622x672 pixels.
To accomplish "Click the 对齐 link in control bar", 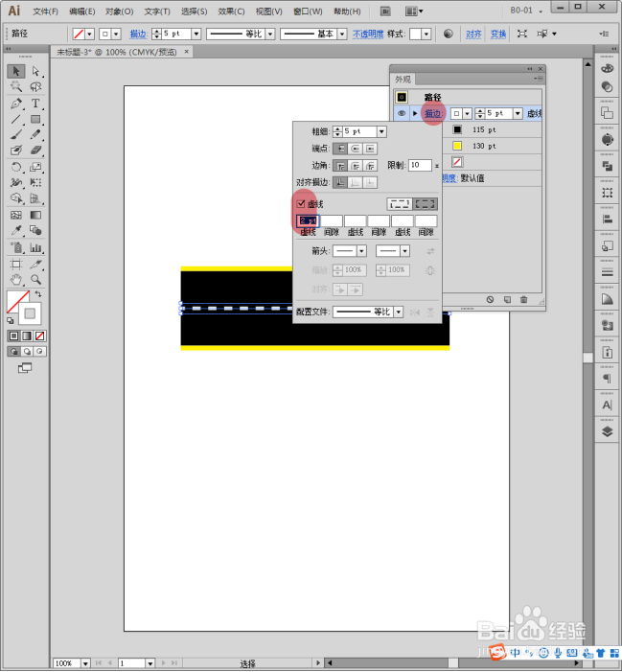I will pyautogui.click(x=473, y=34).
